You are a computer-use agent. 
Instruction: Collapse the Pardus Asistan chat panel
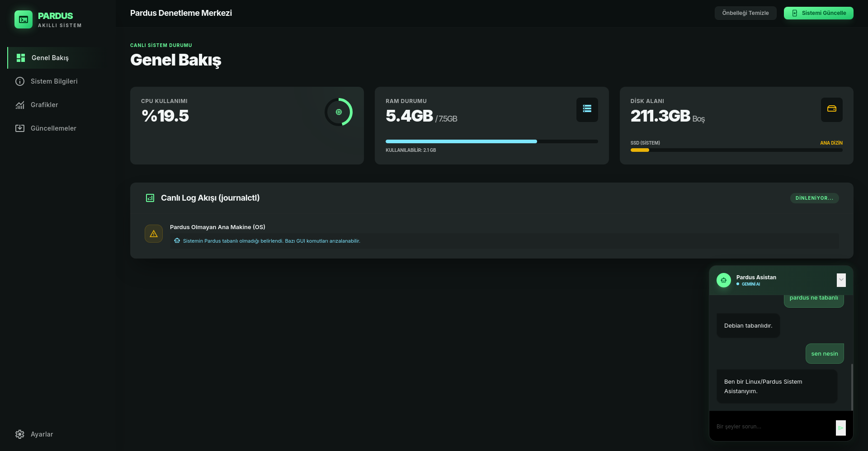[x=841, y=280]
